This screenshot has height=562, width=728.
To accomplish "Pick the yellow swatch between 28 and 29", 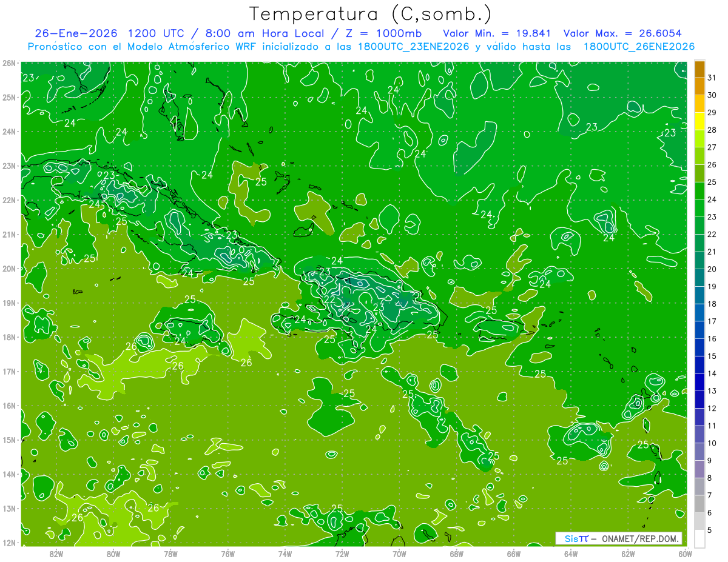I will click(699, 121).
